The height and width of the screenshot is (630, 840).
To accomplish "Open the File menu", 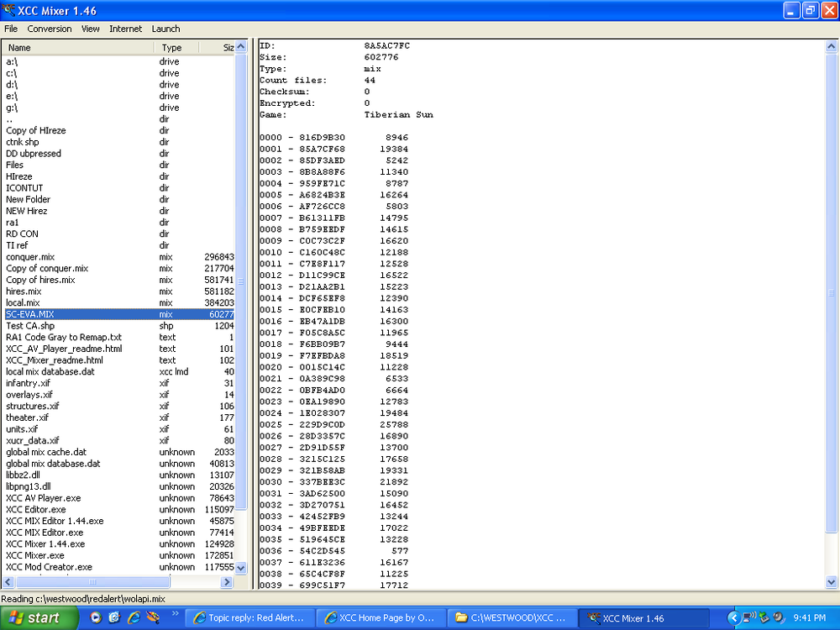I will point(11,29).
